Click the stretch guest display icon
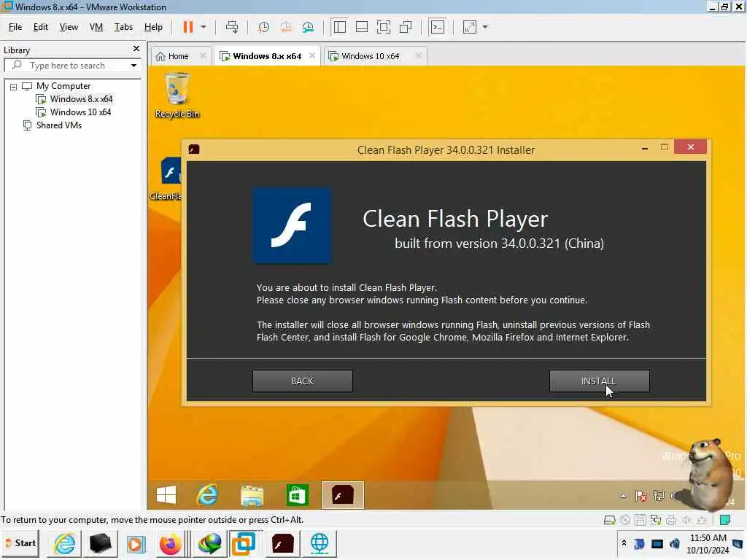The image size is (747, 560). pos(470,27)
